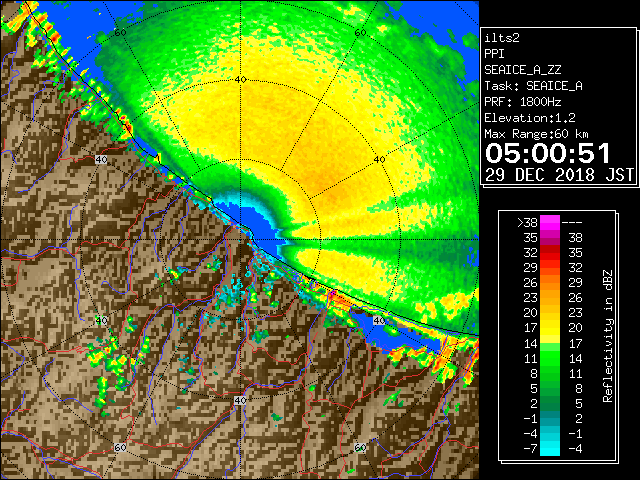640x480 pixels.
Task: Click the '60' ring label at upper right
Action: 360,33
